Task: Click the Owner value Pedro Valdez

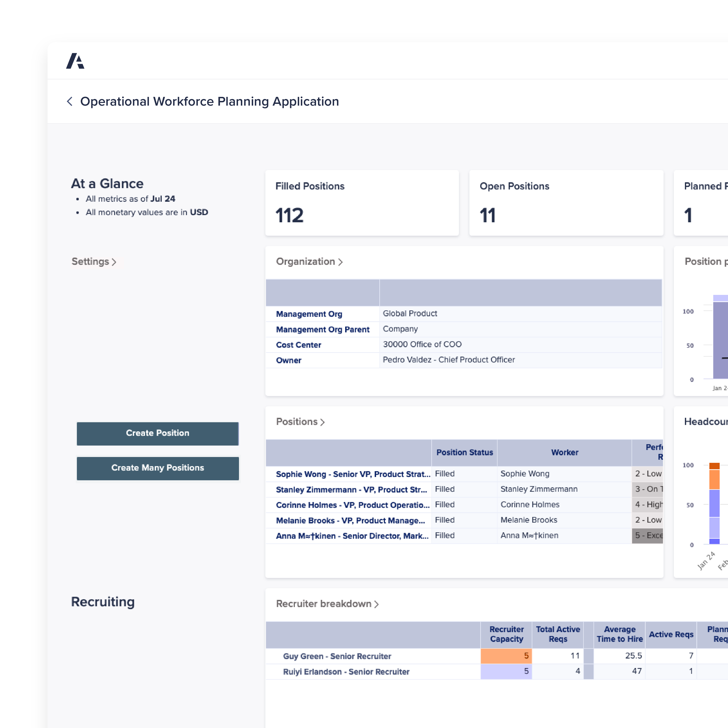Action: [x=448, y=360]
